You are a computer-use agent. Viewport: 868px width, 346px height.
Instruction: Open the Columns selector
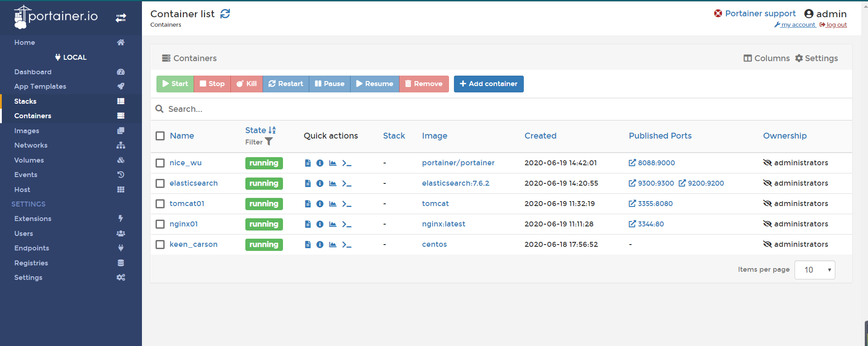(766, 58)
